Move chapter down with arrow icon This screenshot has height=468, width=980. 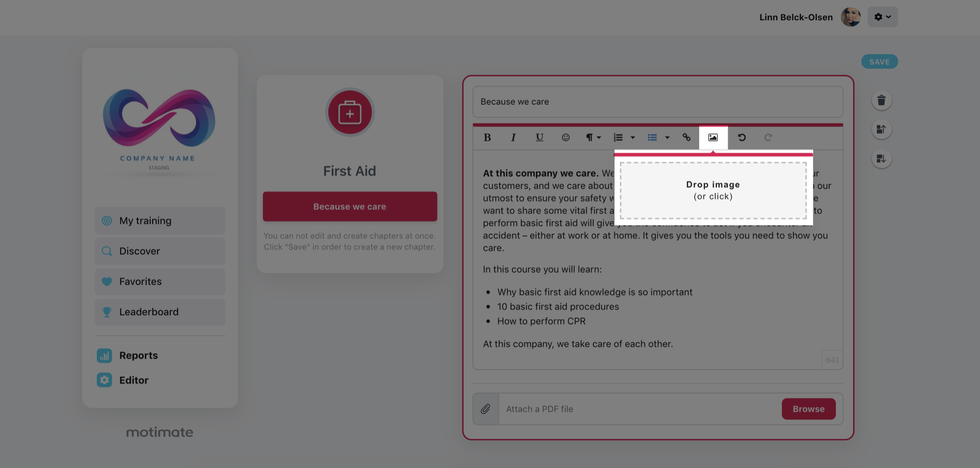coord(881,159)
